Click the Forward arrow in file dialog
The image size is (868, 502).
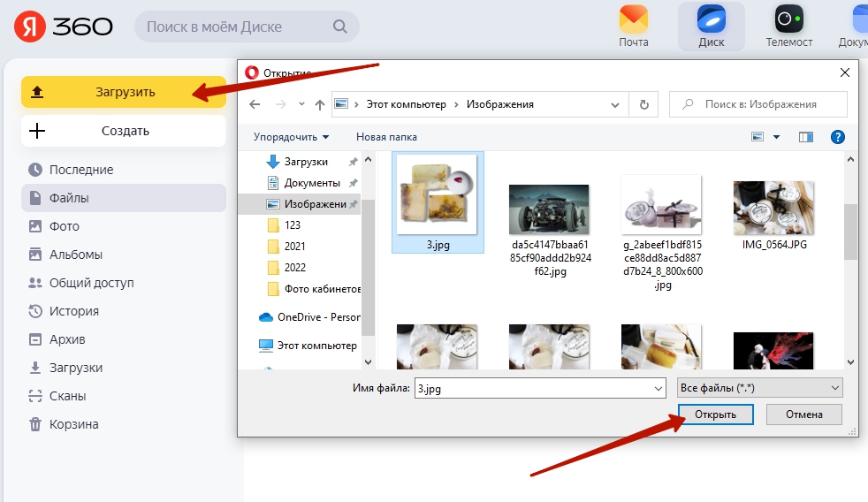point(281,104)
